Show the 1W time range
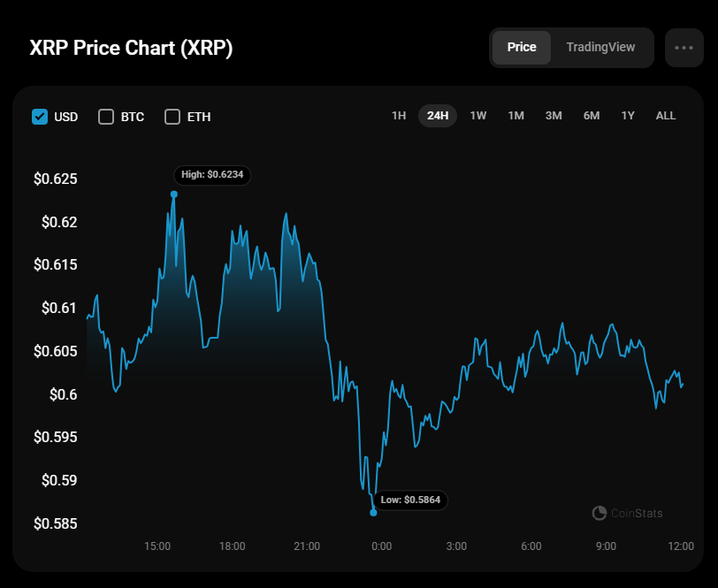The width and height of the screenshot is (718, 588). (x=478, y=116)
